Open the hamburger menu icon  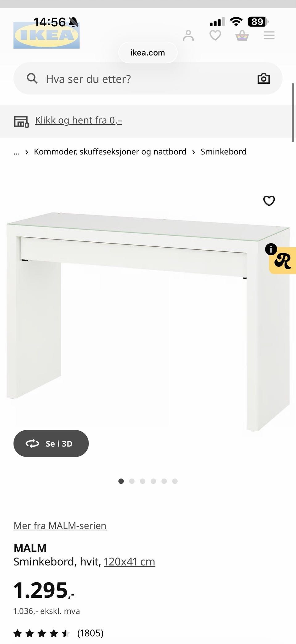click(269, 36)
